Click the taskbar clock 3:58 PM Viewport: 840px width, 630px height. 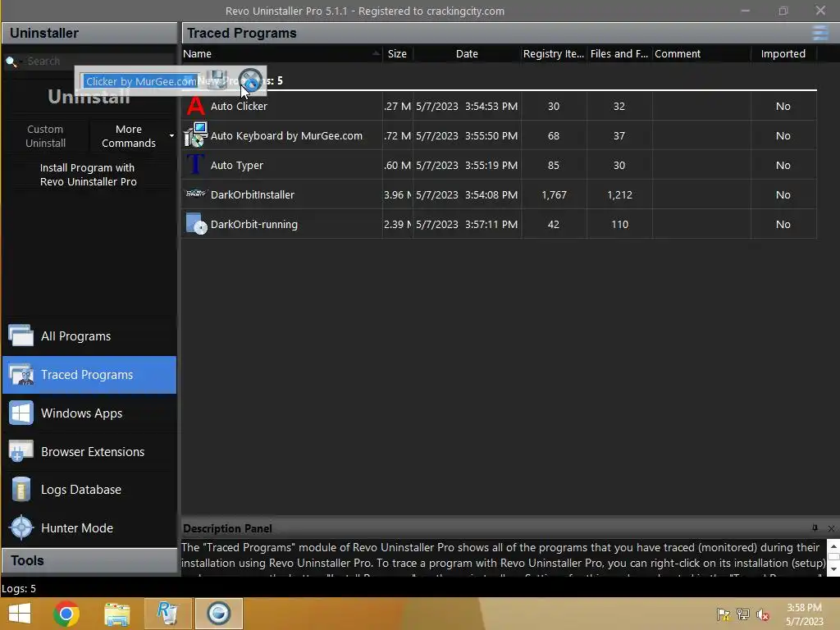(804, 608)
